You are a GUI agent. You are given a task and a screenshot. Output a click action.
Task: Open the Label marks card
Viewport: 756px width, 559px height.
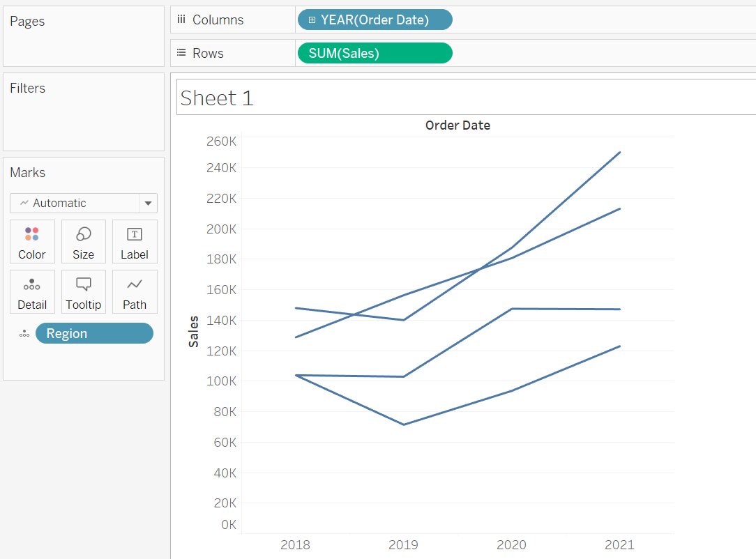pyautogui.click(x=135, y=242)
